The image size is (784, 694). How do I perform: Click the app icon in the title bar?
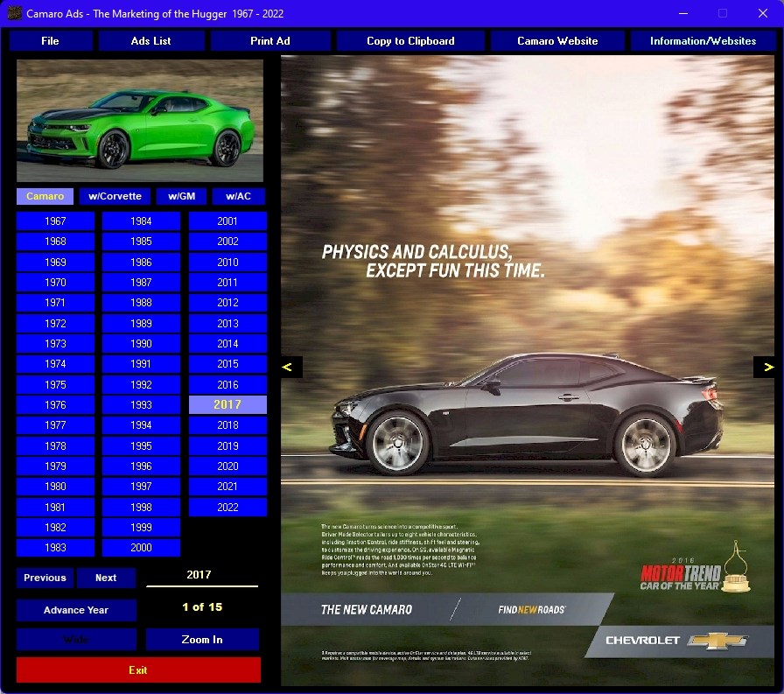[x=15, y=13]
